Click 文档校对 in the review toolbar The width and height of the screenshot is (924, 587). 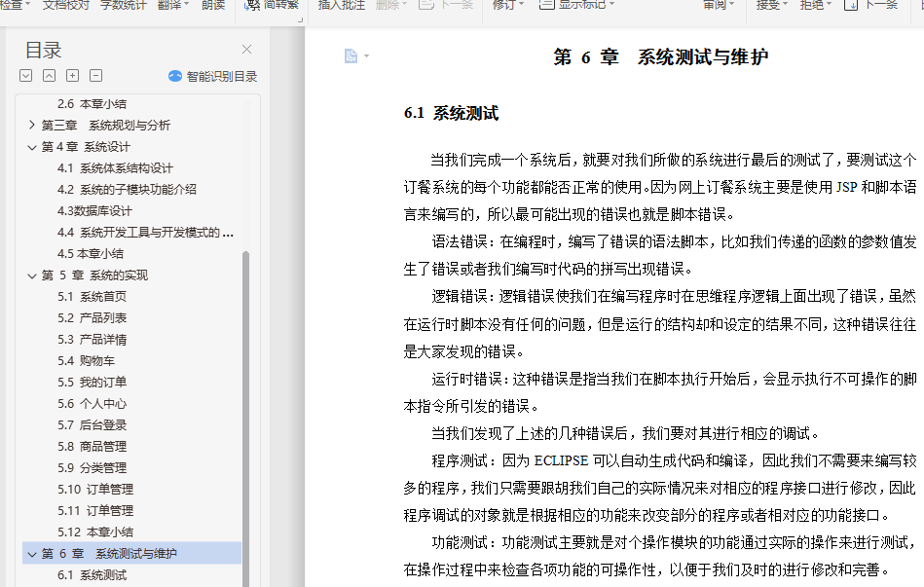point(65,5)
